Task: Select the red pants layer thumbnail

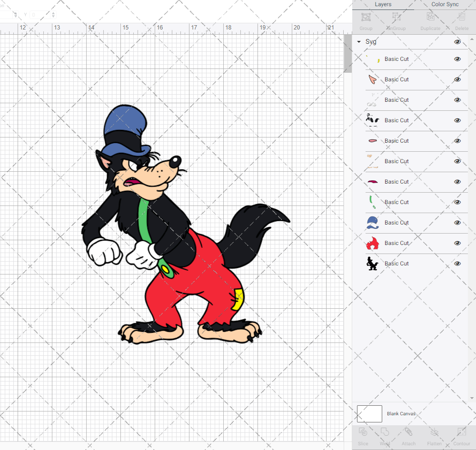Action: [x=373, y=243]
